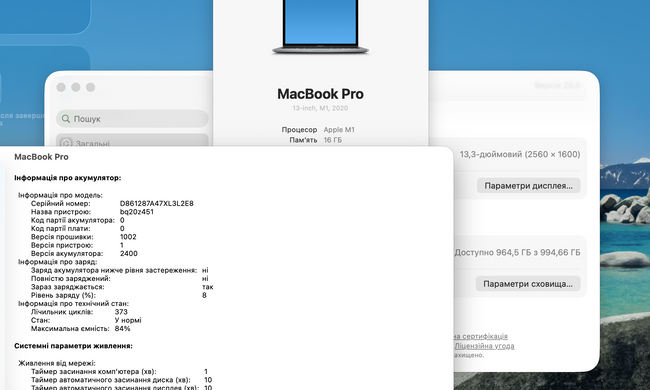Click the 'Живлення від мережі:' row
The image size is (650, 390).
(x=57, y=363)
